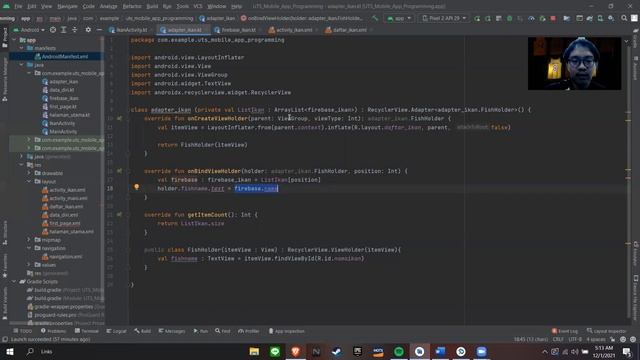
Task: Click override gutter icon beside getItemCount
Action: point(119,215)
